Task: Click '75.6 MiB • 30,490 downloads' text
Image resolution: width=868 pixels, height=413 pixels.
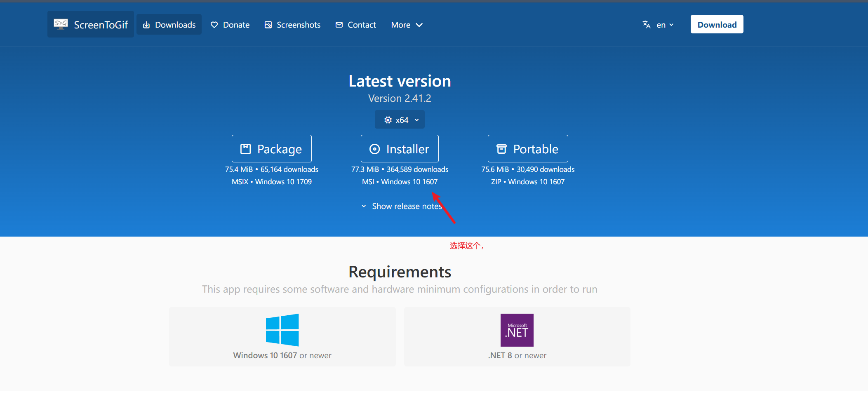Action: click(x=528, y=169)
